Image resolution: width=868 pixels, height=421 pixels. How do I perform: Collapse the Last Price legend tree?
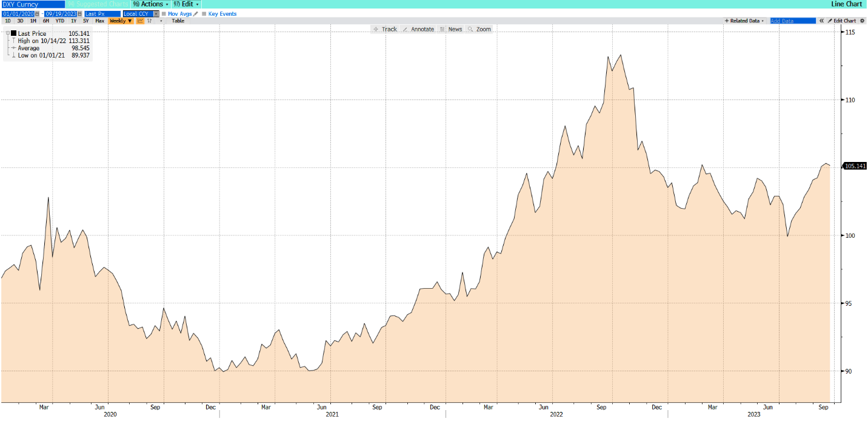(7, 33)
